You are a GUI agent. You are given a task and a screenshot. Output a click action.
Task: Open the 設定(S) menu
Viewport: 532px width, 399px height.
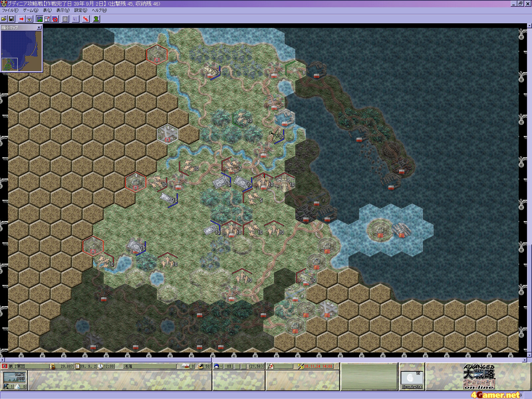point(80,10)
